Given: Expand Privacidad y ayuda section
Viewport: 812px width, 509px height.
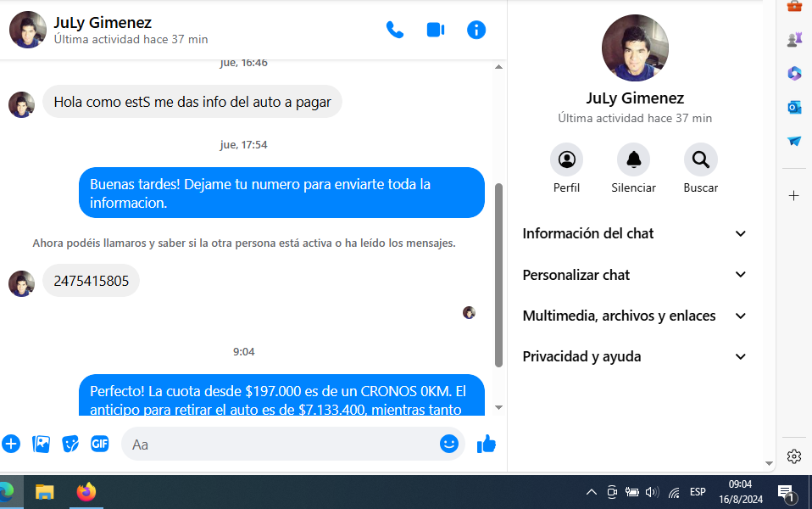Looking at the screenshot, I should (634, 356).
